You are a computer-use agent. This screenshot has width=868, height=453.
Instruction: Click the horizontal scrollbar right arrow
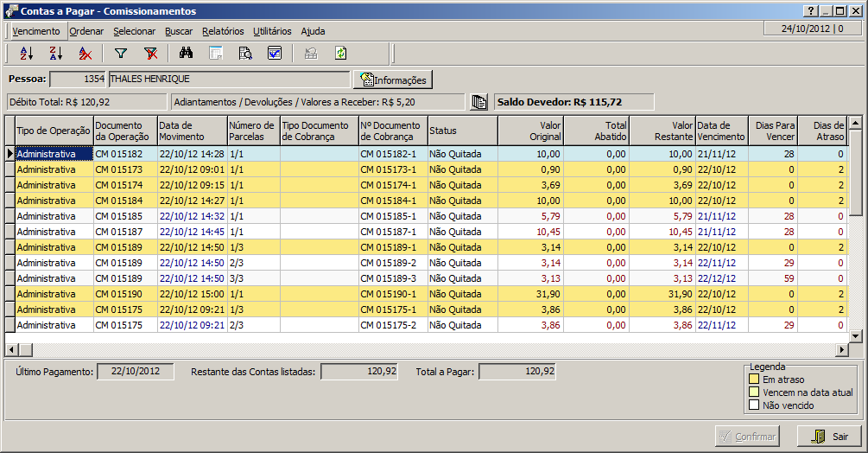tap(842, 349)
